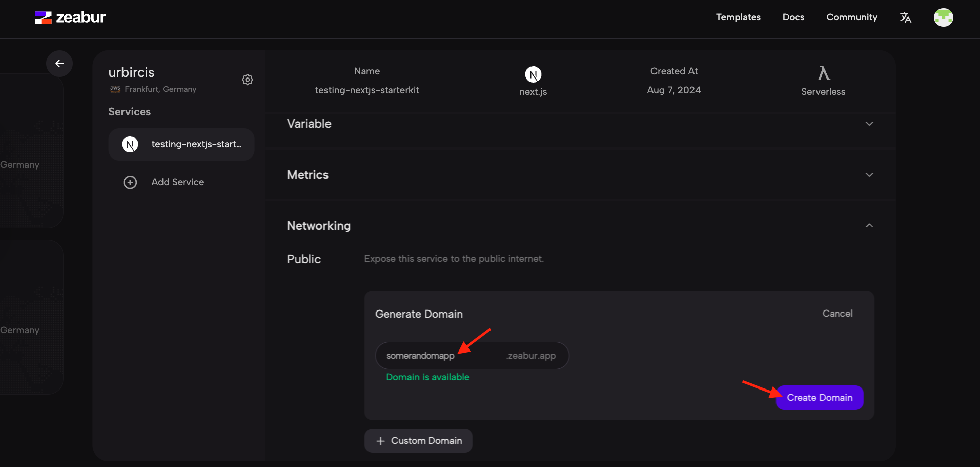Open urbircis project settings gear
Screen dimensions: 980x467
point(248,80)
